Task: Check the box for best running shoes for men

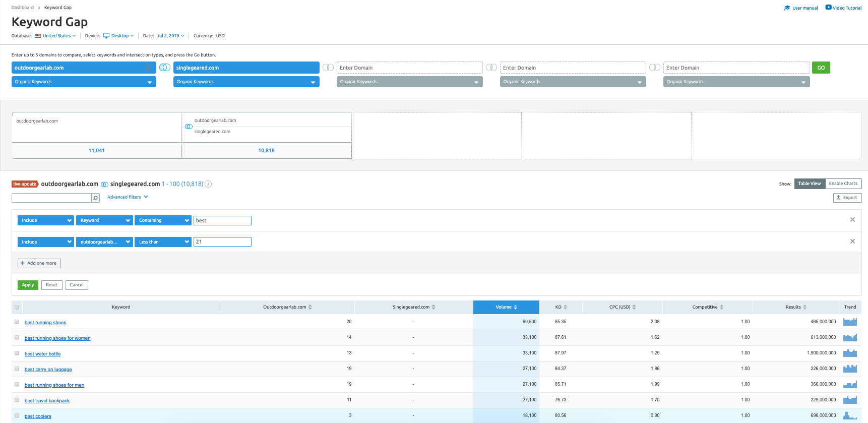Action: pos(17,384)
